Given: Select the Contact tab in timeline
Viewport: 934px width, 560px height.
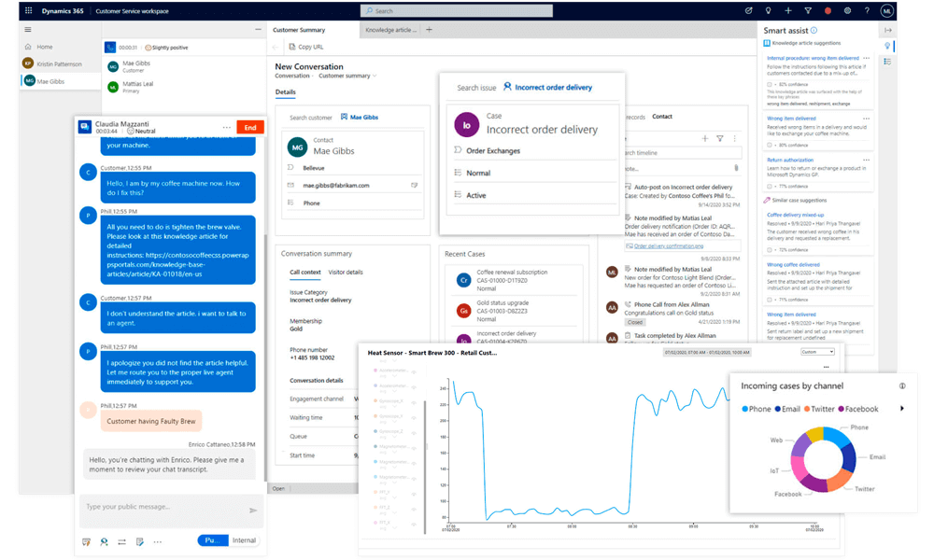Looking at the screenshot, I should pos(662,117).
